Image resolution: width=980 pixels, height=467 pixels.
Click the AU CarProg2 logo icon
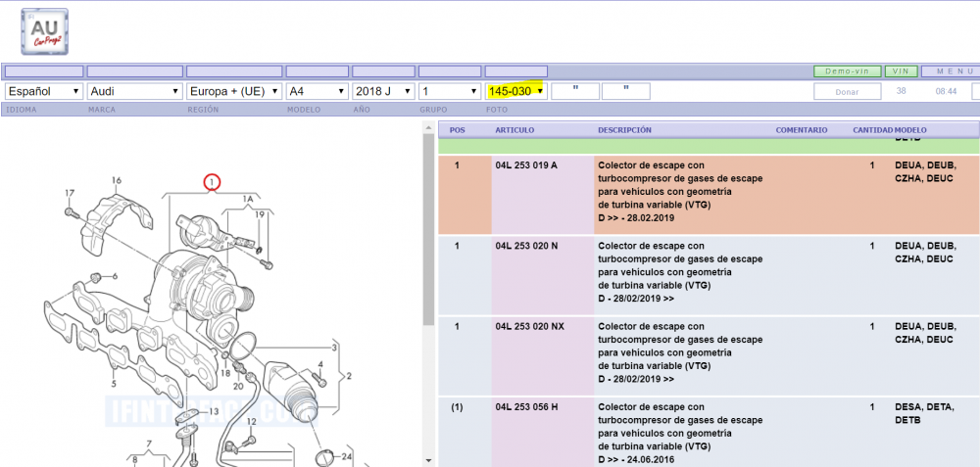[x=44, y=31]
